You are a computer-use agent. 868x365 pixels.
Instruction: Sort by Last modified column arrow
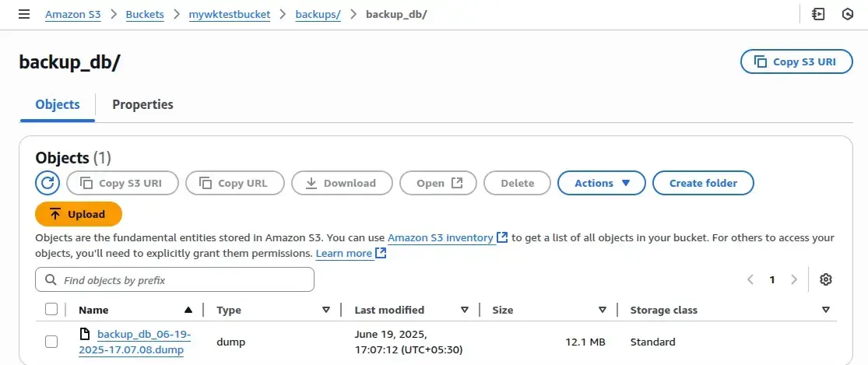pos(465,310)
